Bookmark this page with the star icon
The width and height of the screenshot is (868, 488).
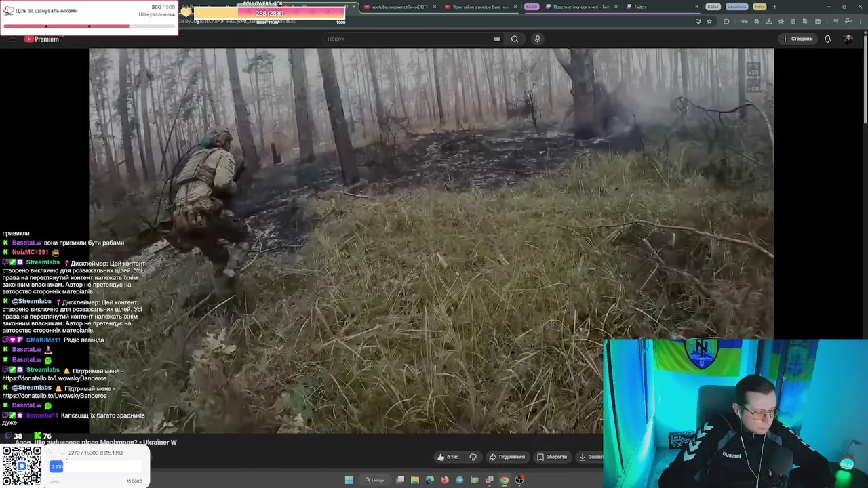tap(709, 21)
